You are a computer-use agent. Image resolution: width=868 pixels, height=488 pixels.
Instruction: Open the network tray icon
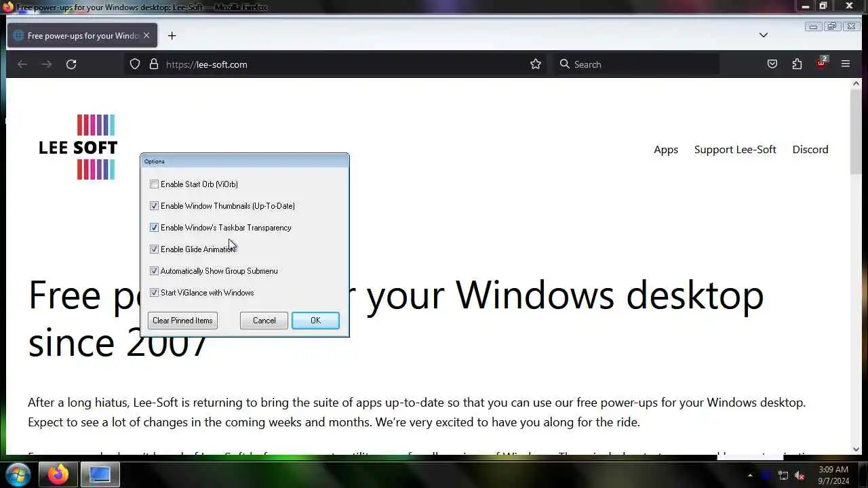click(783, 475)
